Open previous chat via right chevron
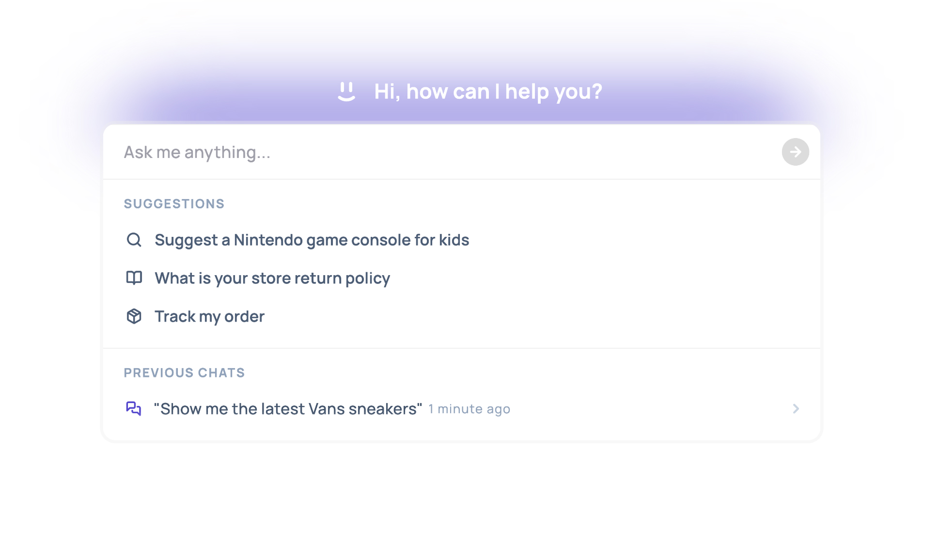The image size is (939, 560). [796, 409]
